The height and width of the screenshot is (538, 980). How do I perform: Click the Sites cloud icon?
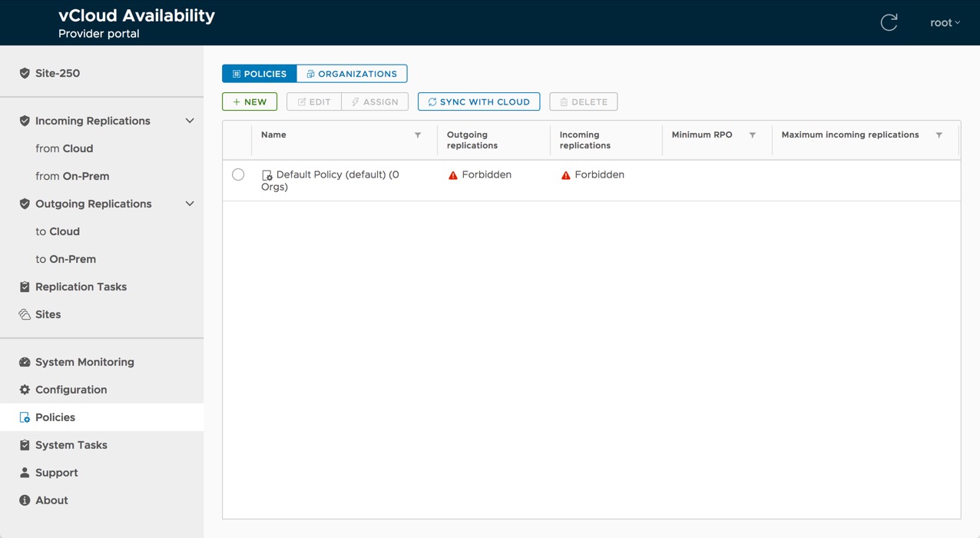(x=25, y=314)
